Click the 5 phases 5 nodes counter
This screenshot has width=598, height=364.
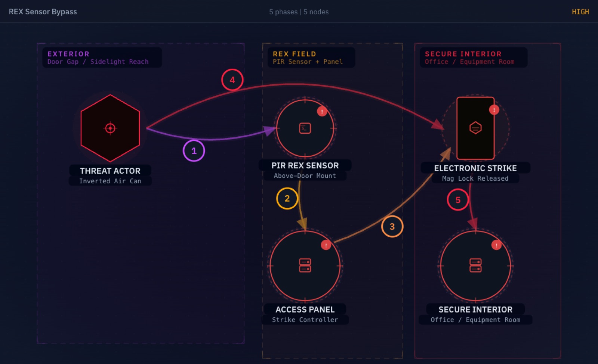(298, 12)
